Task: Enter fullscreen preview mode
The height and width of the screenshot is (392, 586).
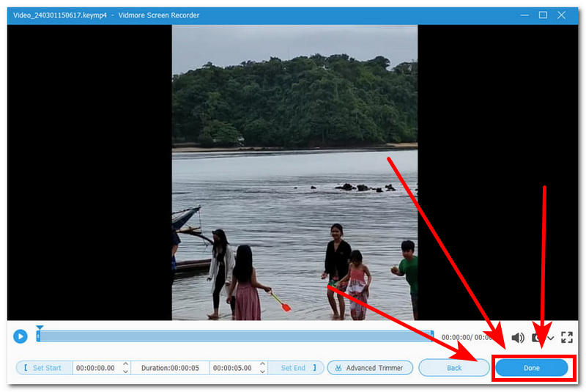Action: coord(566,337)
